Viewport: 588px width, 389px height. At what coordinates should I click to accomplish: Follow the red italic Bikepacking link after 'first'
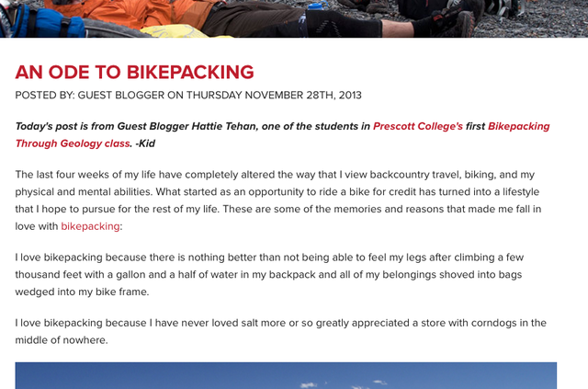point(518,126)
